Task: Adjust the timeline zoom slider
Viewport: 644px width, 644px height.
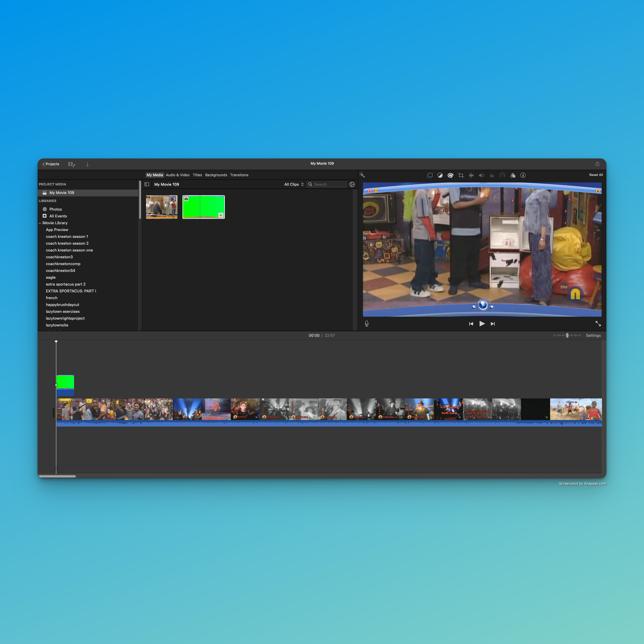Action: [567, 335]
